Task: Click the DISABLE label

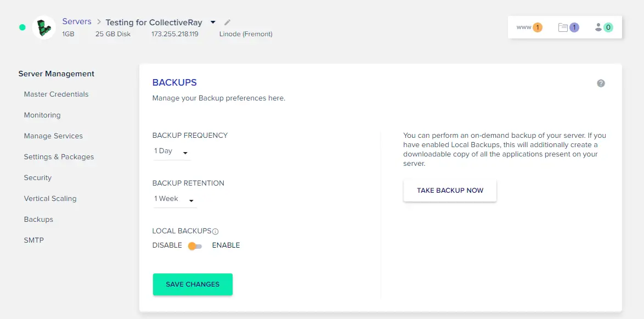Action: [167, 245]
